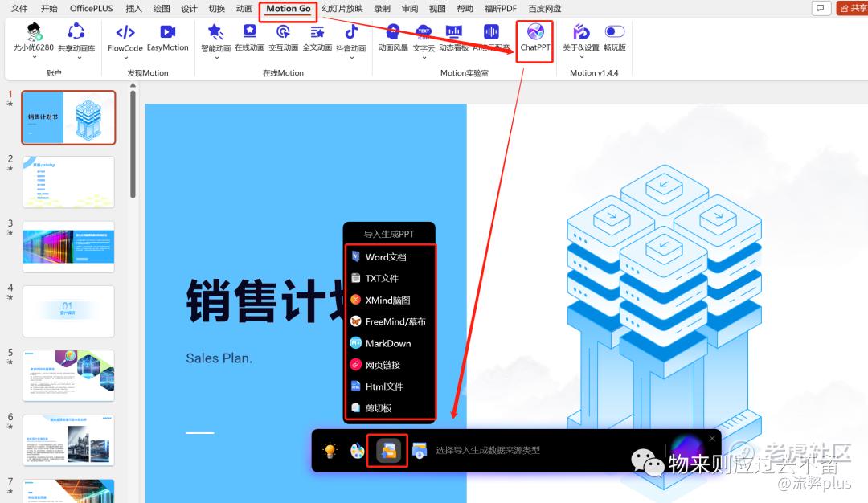Launch the FlowCode tool
868x503 pixels.
click(125, 37)
